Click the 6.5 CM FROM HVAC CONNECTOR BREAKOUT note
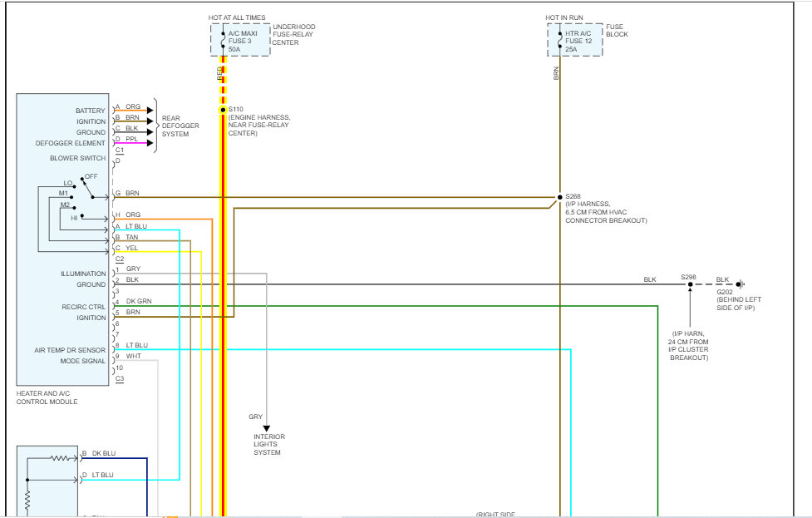 (606, 216)
